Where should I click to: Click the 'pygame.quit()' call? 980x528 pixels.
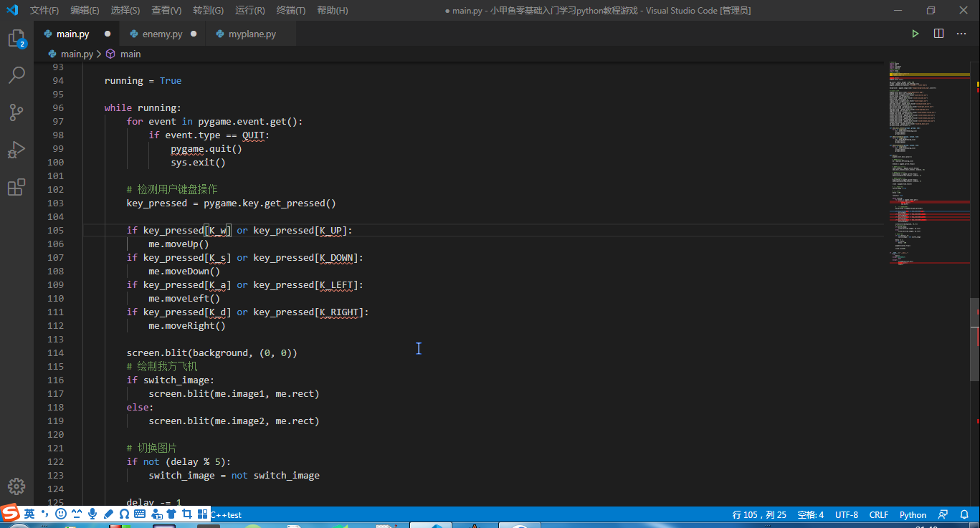pos(206,148)
